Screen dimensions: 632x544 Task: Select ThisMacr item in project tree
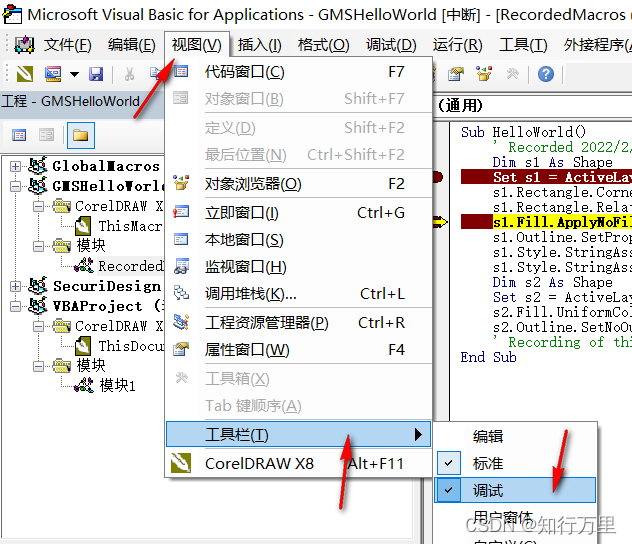(x=130, y=226)
